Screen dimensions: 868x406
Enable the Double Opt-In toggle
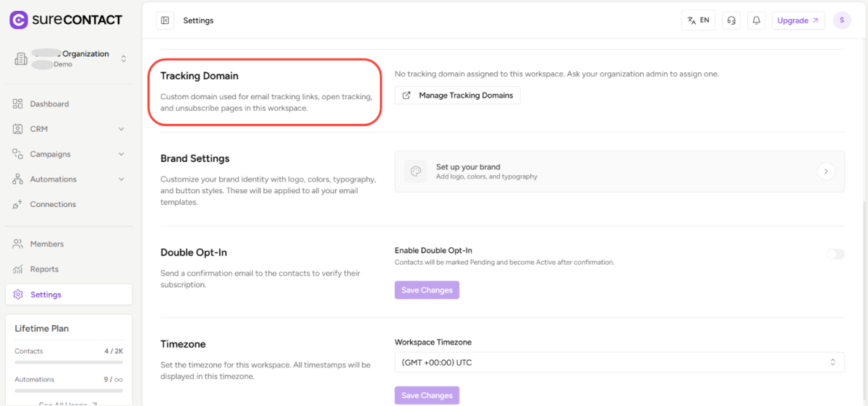pos(835,254)
